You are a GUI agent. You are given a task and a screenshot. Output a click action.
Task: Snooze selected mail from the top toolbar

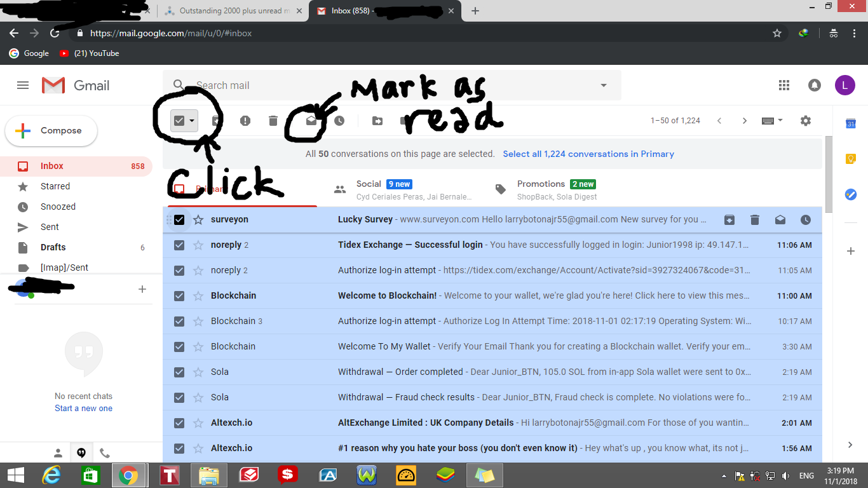(x=339, y=121)
